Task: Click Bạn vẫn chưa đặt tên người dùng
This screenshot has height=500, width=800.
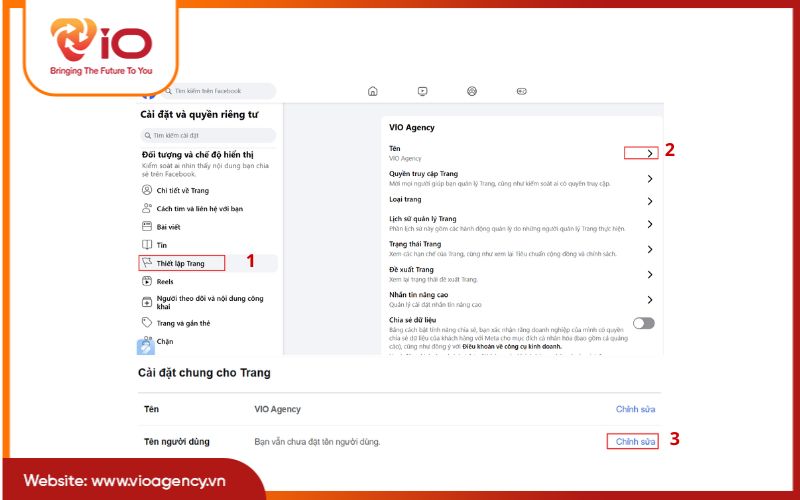Action: (x=317, y=442)
